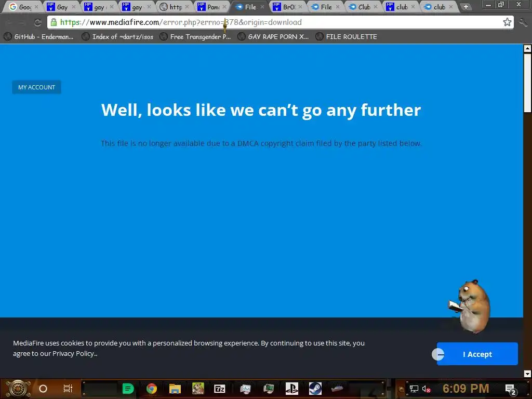Click the vertical scrollbar thumb

tap(527, 83)
